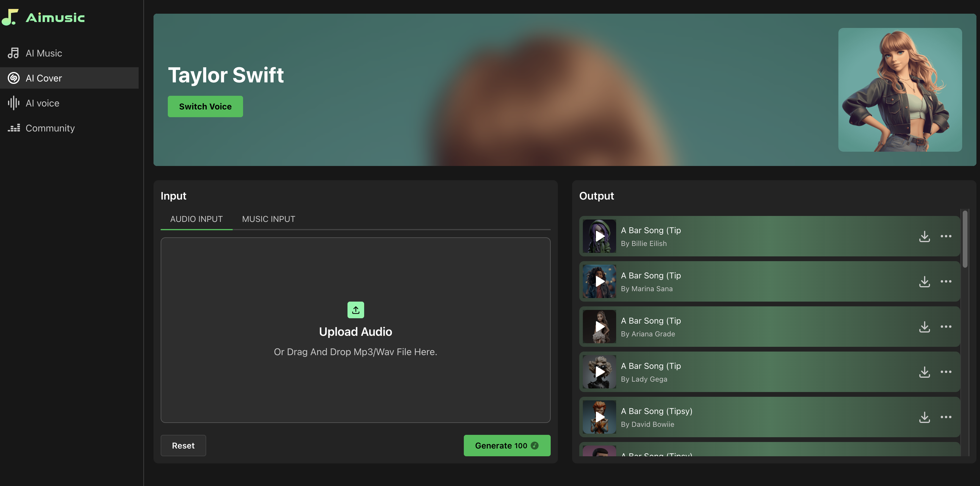Click the upload audio area input
The height and width of the screenshot is (486, 980).
355,329
